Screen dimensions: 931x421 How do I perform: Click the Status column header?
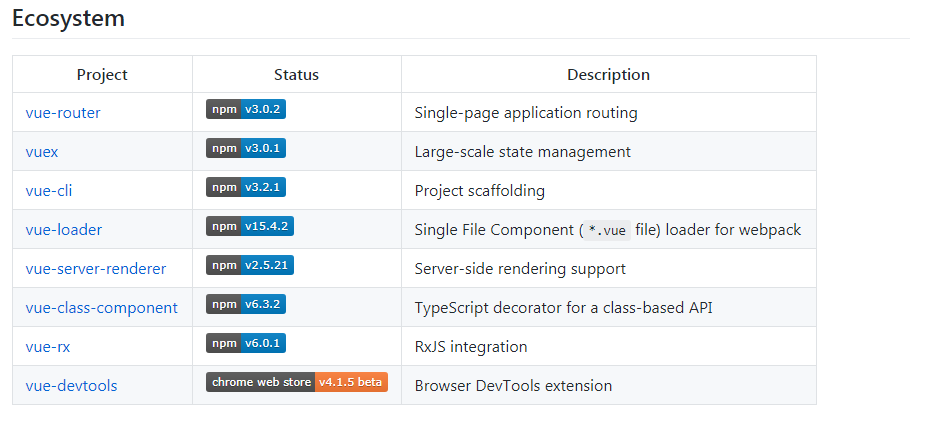[296, 75]
